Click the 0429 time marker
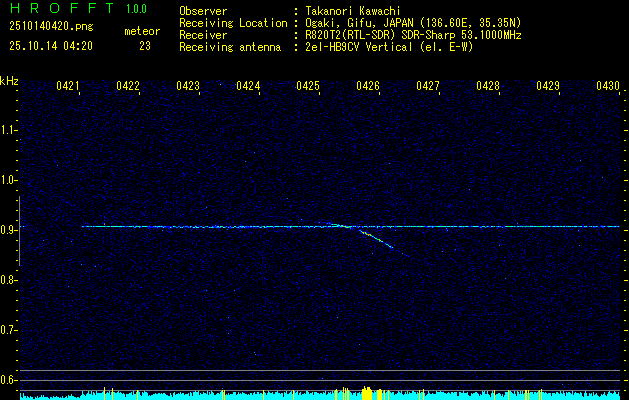This screenshot has width=629, height=400. [548, 86]
